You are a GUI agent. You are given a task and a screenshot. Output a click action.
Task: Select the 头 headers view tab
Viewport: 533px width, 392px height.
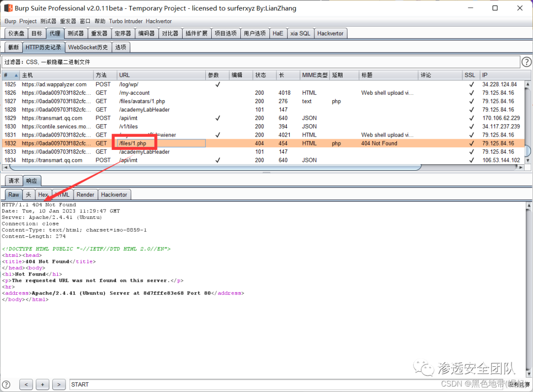point(29,195)
